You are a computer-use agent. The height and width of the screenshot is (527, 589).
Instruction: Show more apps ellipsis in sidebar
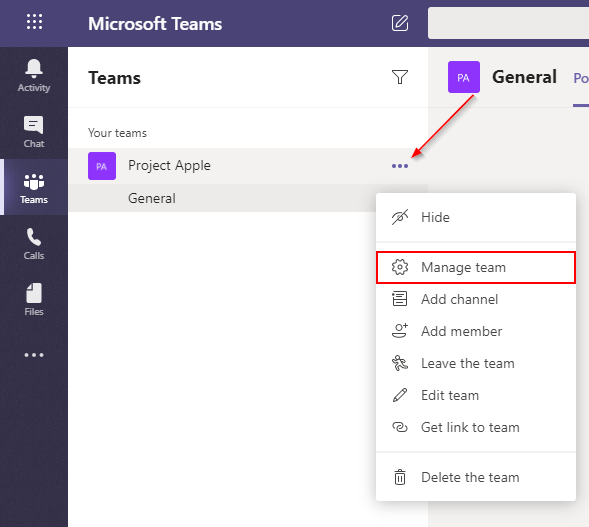coord(34,355)
